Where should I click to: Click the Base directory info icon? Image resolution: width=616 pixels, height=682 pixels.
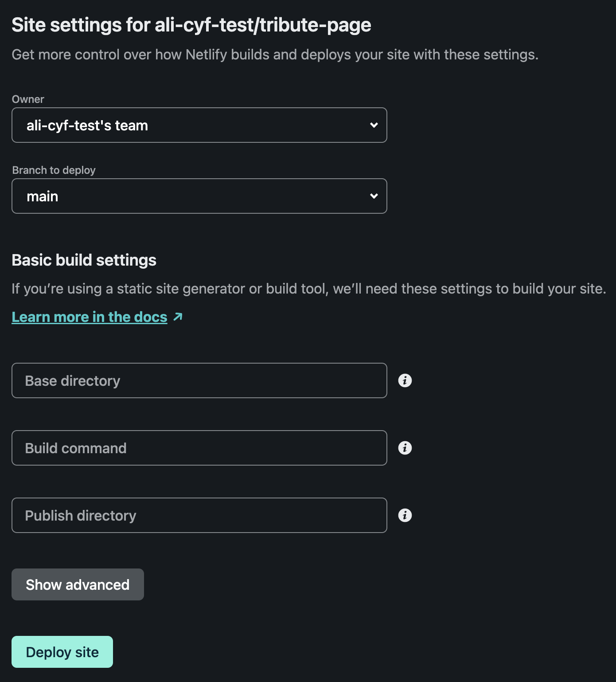coord(404,380)
